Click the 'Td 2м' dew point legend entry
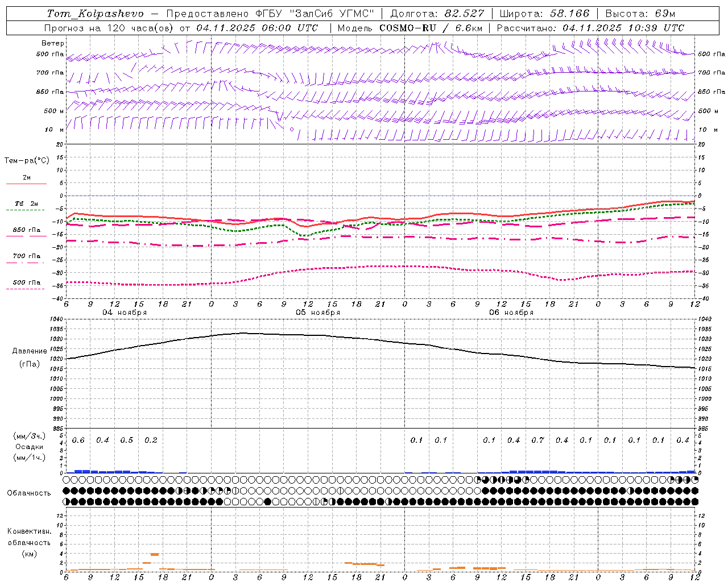 (26, 203)
